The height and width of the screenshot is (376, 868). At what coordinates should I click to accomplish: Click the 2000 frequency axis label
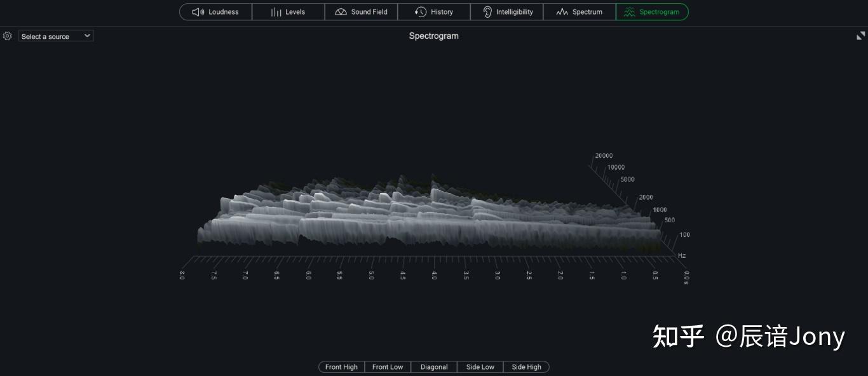(646, 198)
